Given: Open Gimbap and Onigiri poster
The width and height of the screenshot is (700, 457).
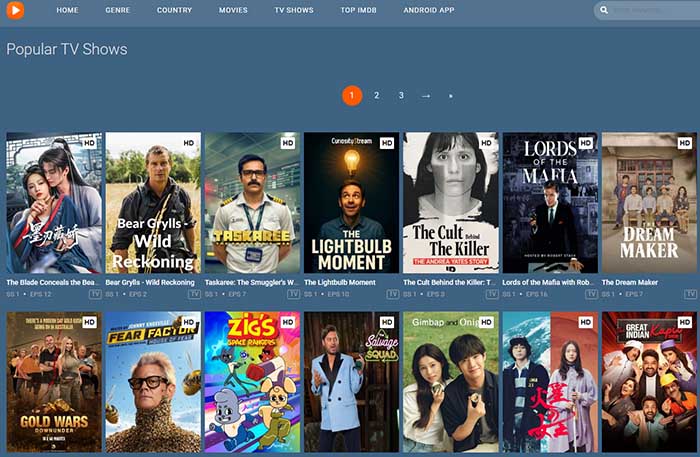Looking at the screenshot, I should click(x=451, y=382).
